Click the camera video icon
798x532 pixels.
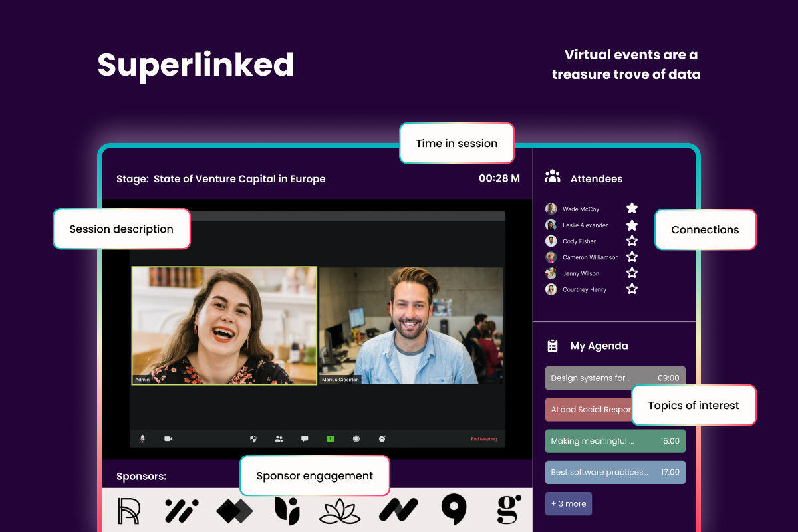point(168,439)
